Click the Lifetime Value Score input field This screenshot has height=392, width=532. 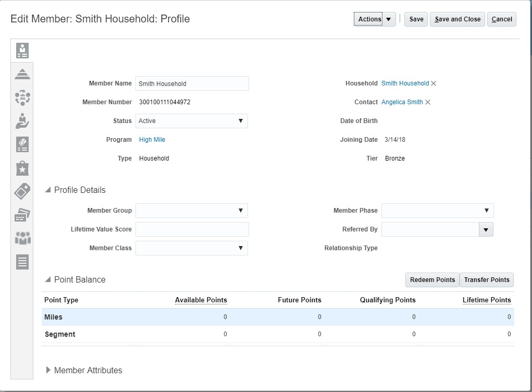192,229
